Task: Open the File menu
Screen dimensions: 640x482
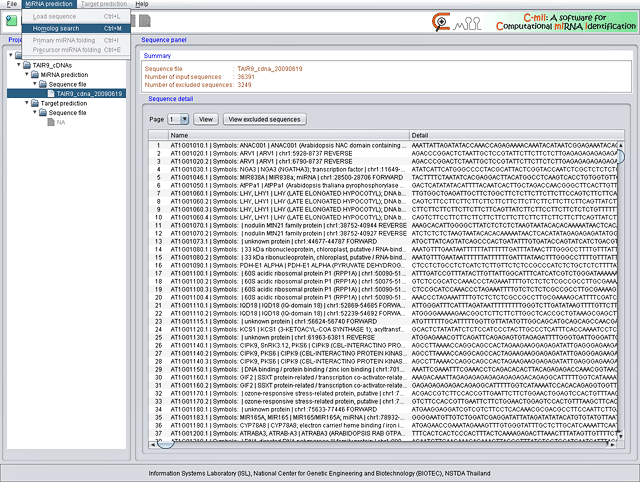Action: (12, 4)
